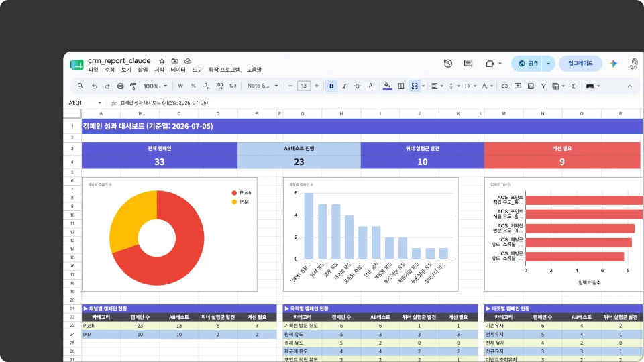Open the 확장 프로그램 menu
Viewport: 644px width, 362px height.
pyautogui.click(x=224, y=70)
